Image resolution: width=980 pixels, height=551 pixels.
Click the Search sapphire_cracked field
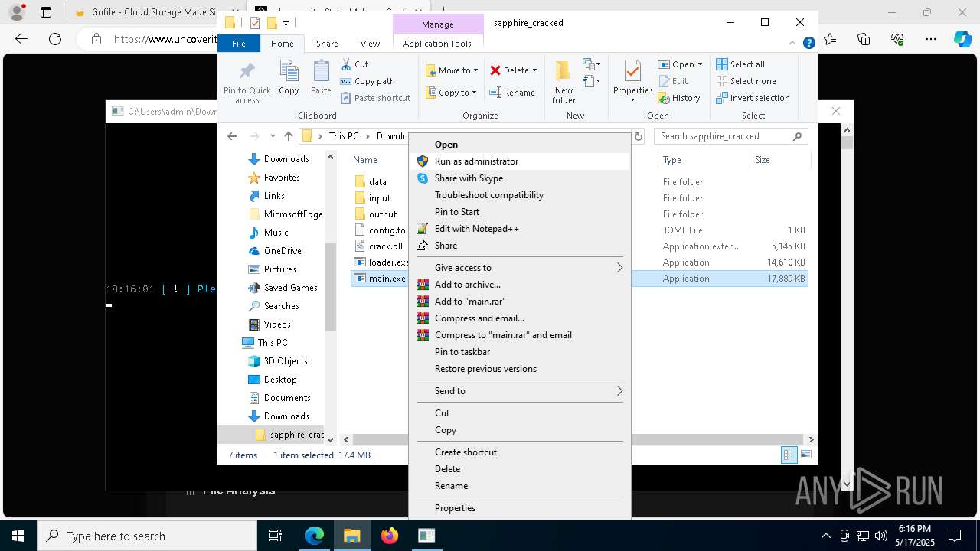(731, 136)
